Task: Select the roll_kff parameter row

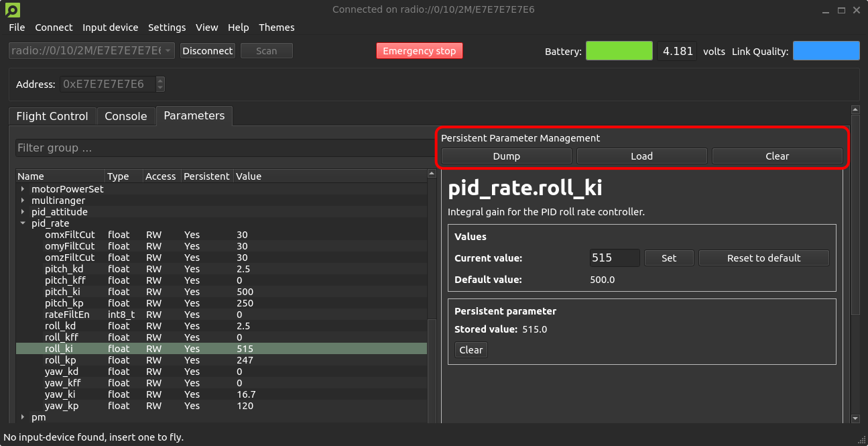Action: 221,337
